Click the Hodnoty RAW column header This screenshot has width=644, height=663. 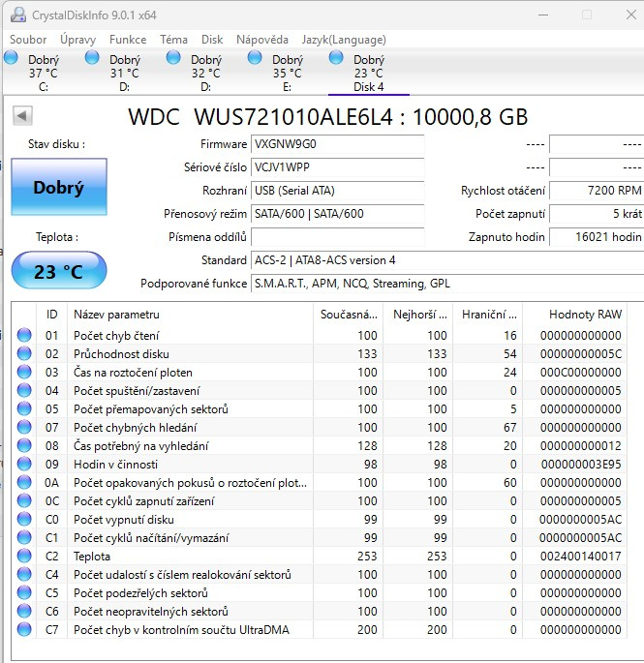(x=575, y=315)
